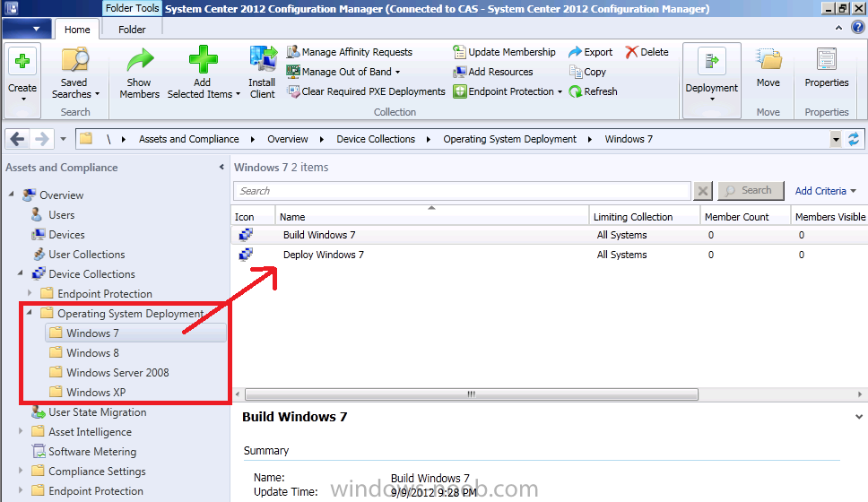Screen dimensions: 868x502
Task: Click Copy in the ribbon
Action: pos(588,72)
